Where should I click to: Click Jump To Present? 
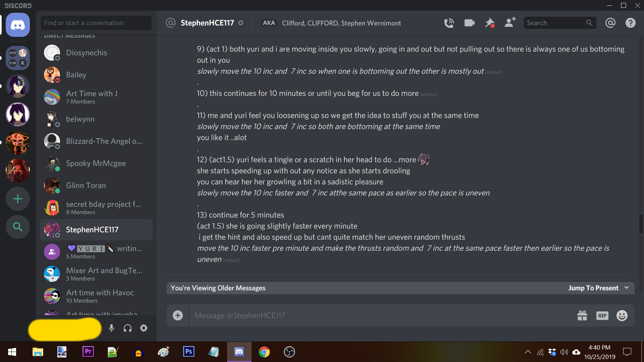pyautogui.click(x=593, y=288)
